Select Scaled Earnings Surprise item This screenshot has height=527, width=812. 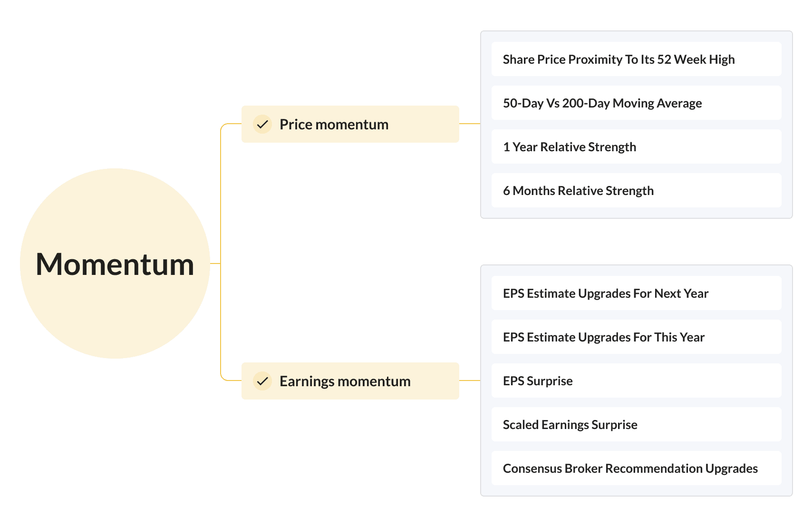pyautogui.click(x=637, y=424)
